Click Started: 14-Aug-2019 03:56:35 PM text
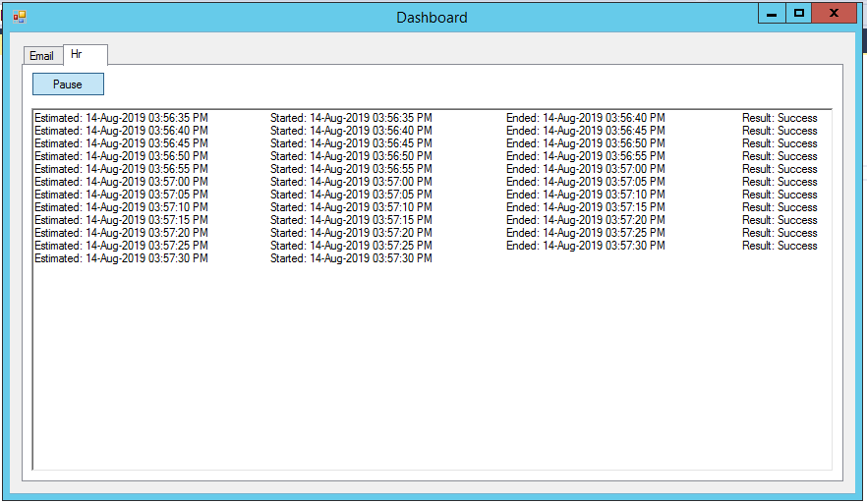This screenshot has height=504, width=867. click(x=351, y=118)
